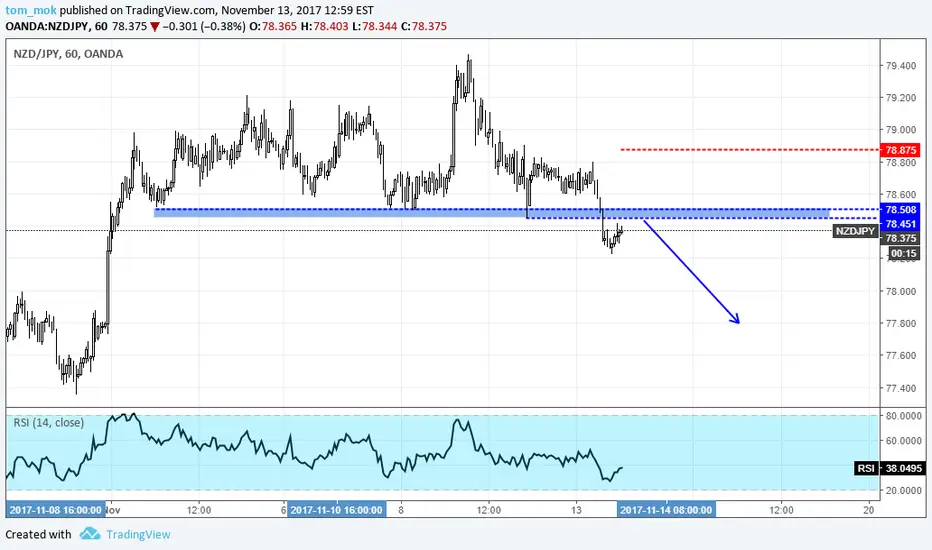Click the −0.301 (−0.38%) change value
This screenshot has height=550, width=932.
click(x=204, y=27)
